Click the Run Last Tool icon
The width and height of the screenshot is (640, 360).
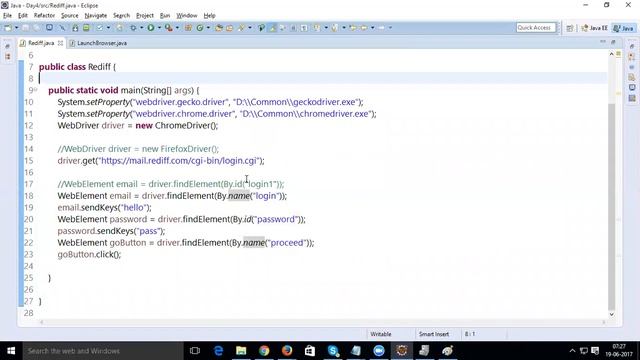tap(169, 28)
